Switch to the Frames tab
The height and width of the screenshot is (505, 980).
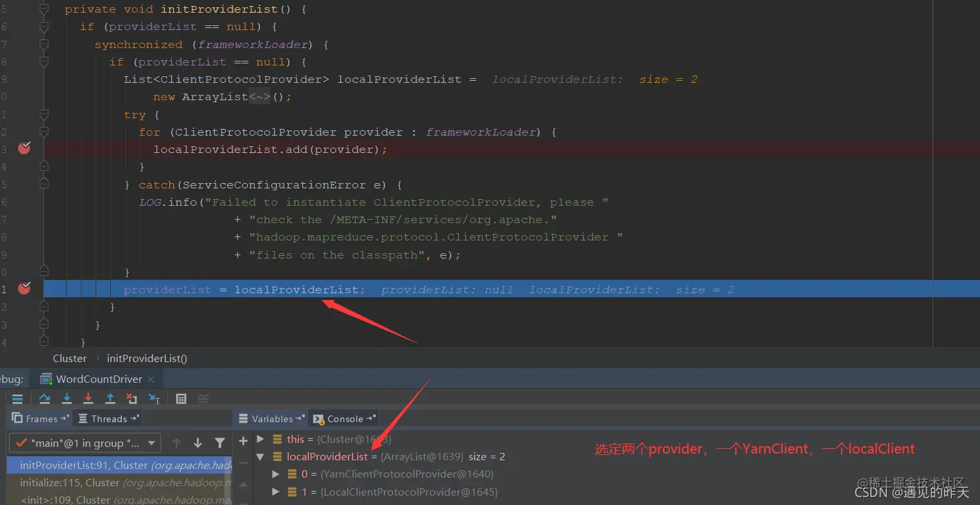click(x=41, y=419)
